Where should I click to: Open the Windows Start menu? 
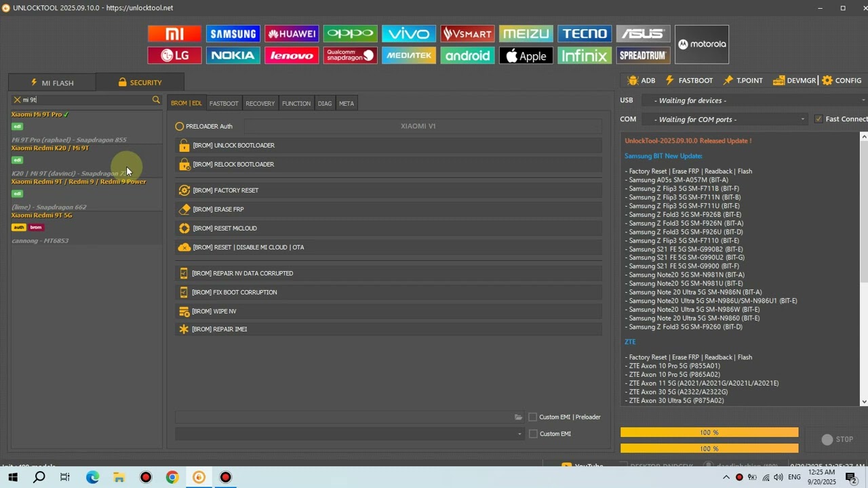pyautogui.click(x=13, y=477)
